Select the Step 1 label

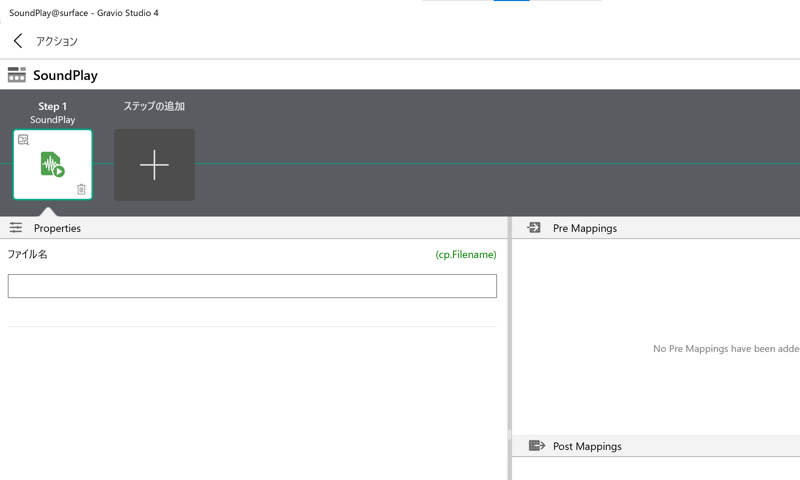click(x=52, y=106)
